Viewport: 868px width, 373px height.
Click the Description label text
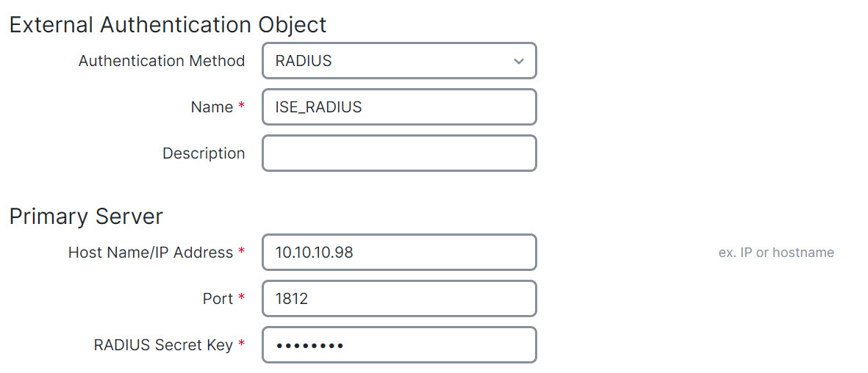point(204,153)
